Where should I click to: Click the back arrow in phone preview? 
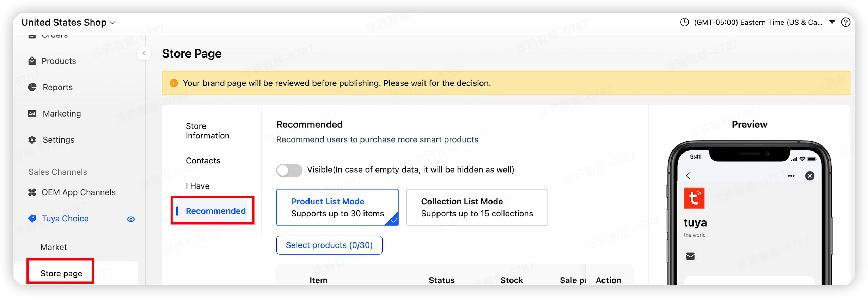688,176
